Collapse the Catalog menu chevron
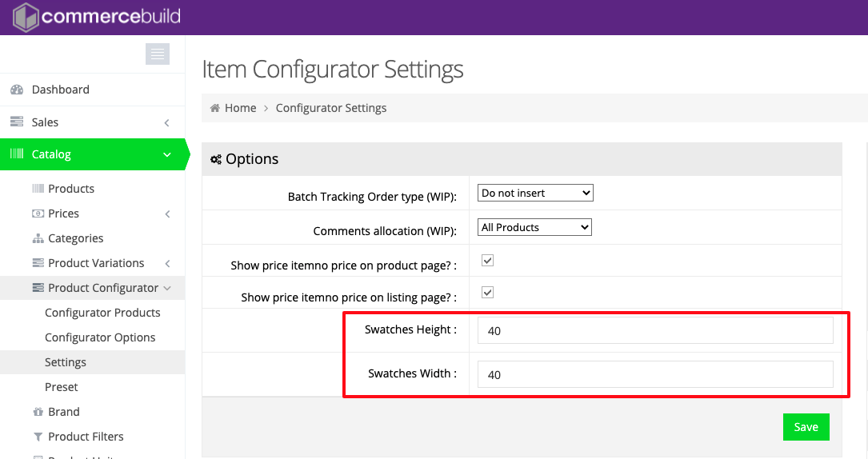 166,155
